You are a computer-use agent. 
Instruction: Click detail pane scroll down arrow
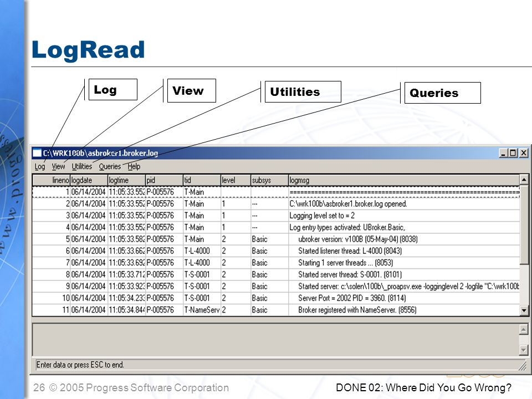[x=524, y=350]
